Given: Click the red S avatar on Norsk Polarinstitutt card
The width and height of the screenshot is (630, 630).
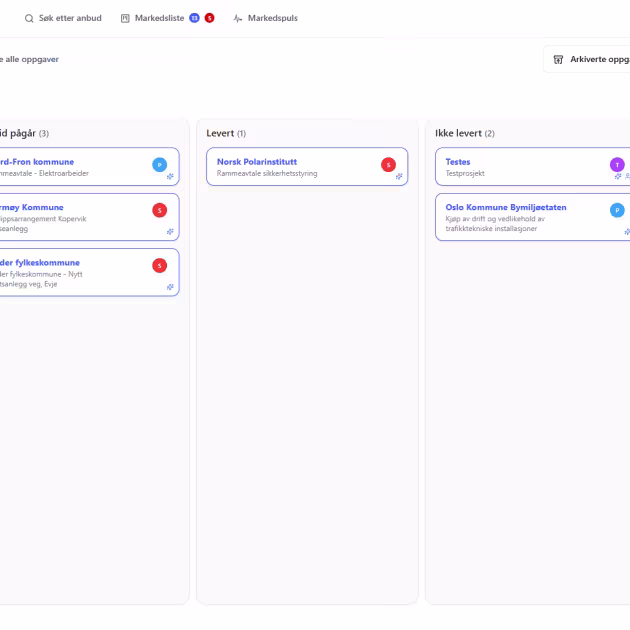Looking at the screenshot, I should (x=388, y=164).
